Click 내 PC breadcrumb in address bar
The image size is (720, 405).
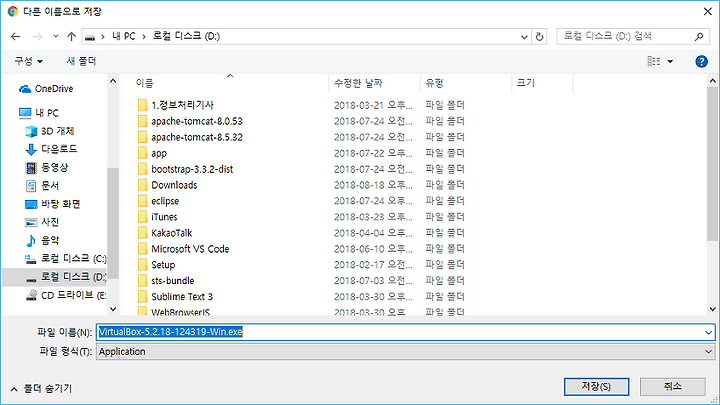coord(124,36)
